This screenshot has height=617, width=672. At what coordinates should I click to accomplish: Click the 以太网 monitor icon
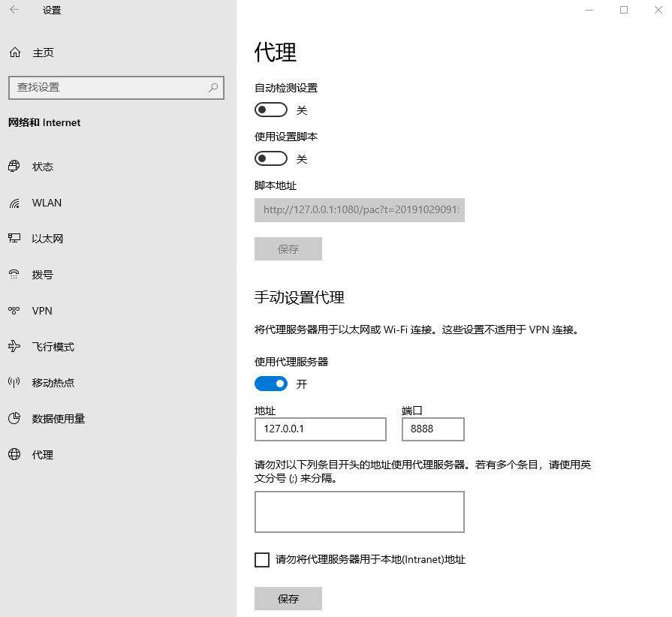coord(14,238)
